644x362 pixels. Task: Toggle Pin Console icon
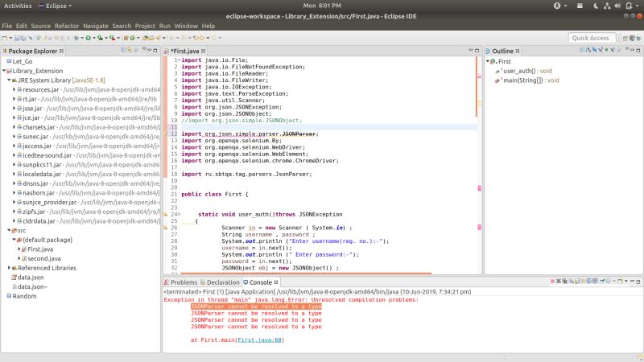click(602, 281)
